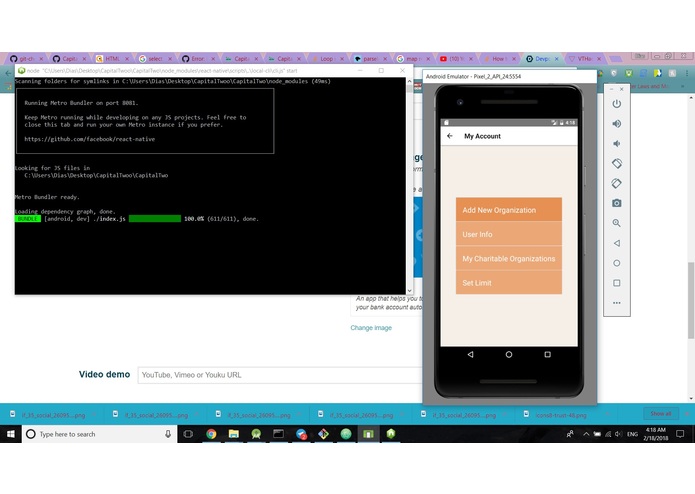The height and width of the screenshot is (494, 695).
Task: Open the command prompt taskbar icon
Action: pyautogui.click(x=278, y=434)
